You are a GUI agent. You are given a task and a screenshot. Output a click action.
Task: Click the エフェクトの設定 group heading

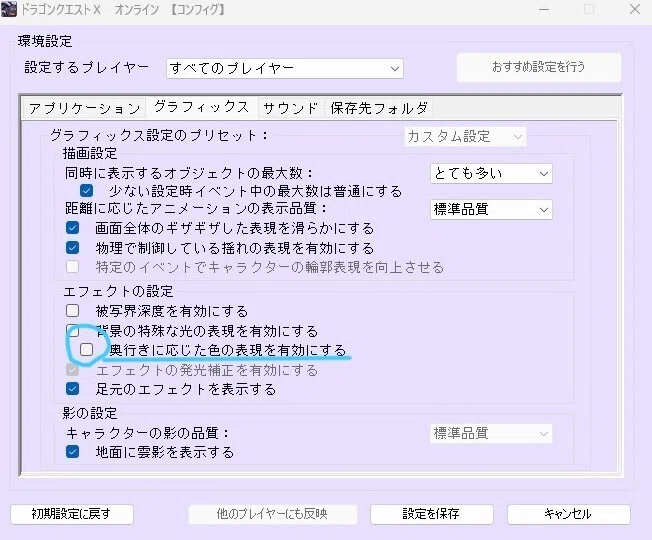(x=118, y=291)
